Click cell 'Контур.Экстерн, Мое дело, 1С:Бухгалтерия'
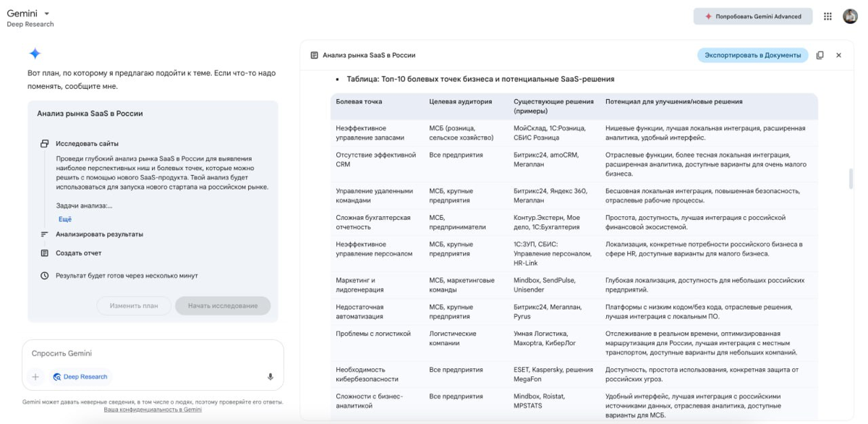 point(547,222)
